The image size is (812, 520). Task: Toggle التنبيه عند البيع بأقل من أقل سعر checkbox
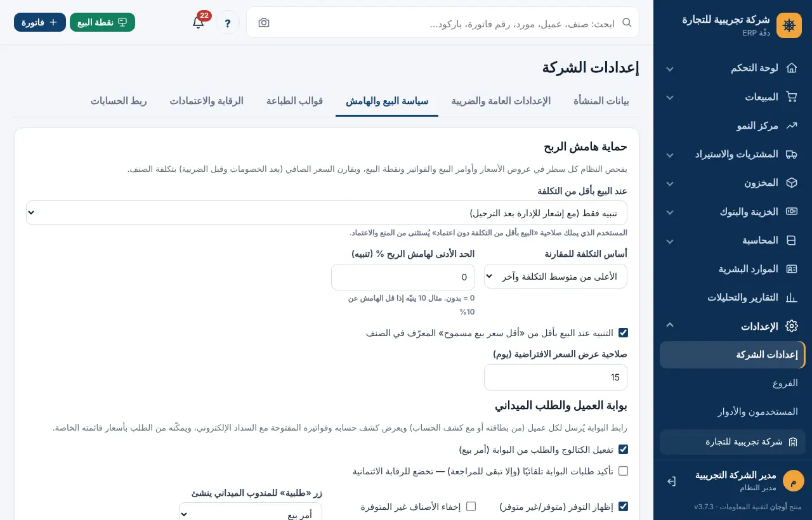coord(623,333)
